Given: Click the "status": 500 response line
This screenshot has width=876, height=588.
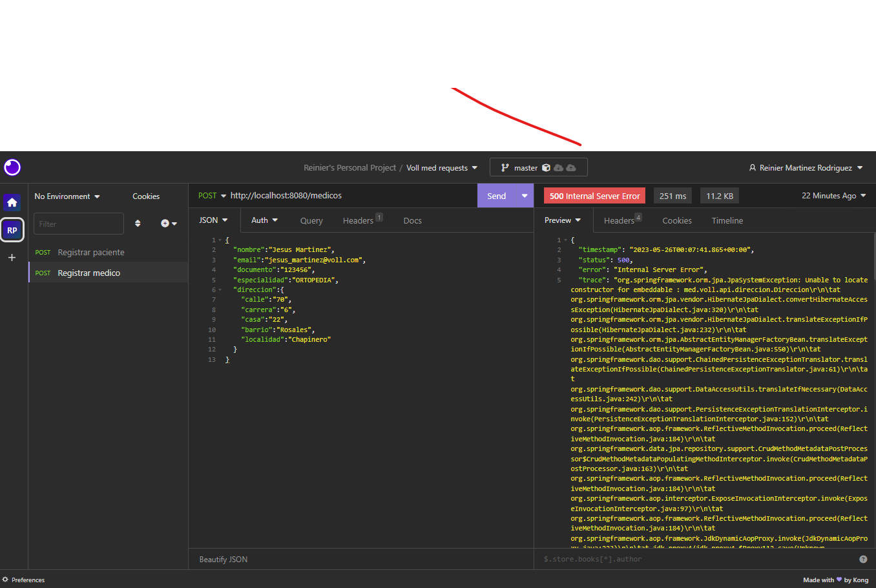Looking at the screenshot, I should coord(606,260).
